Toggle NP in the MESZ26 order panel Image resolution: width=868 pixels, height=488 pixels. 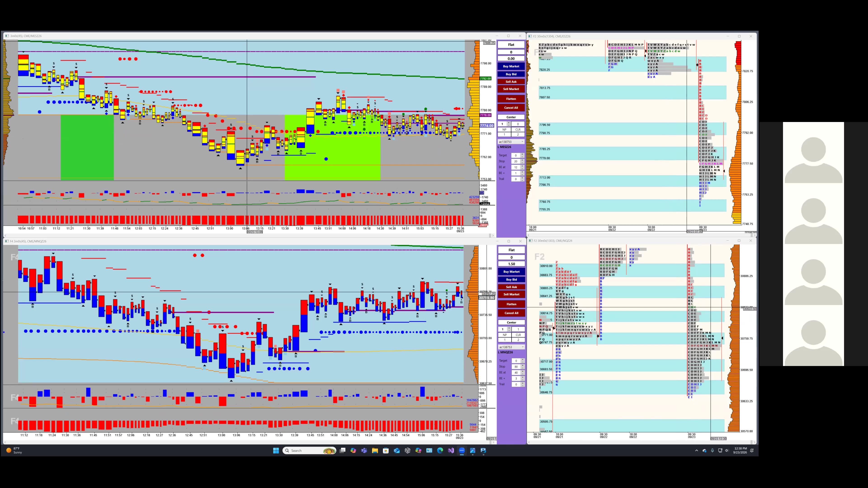coord(505,130)
